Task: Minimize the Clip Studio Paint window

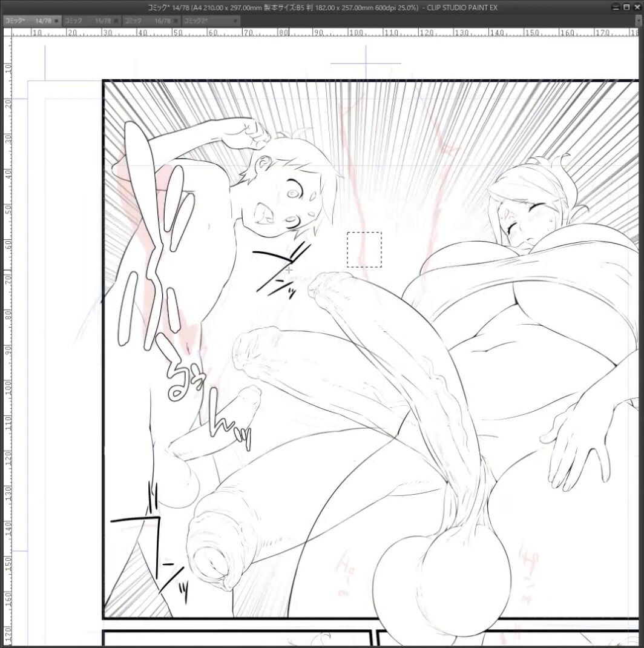Action: [616, 7]
